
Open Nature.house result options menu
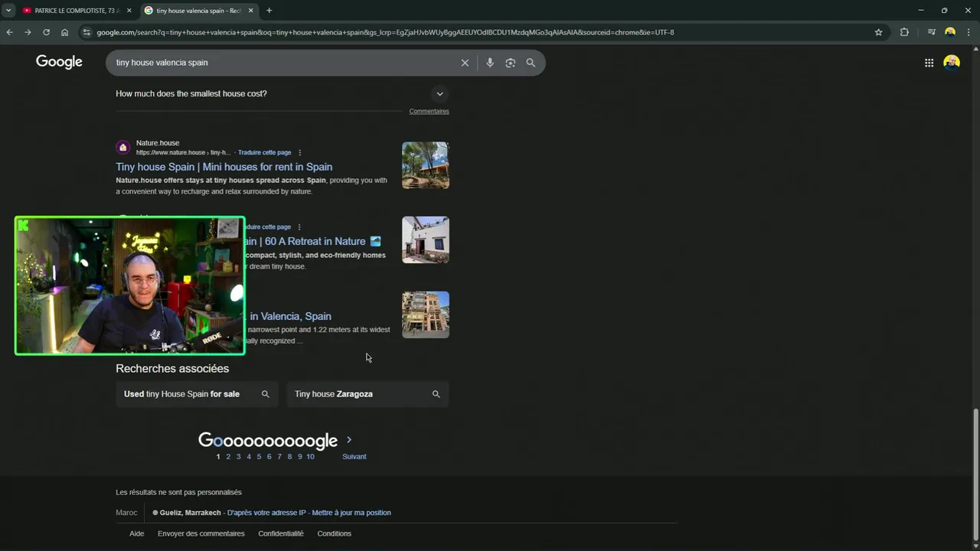[299, 152]
